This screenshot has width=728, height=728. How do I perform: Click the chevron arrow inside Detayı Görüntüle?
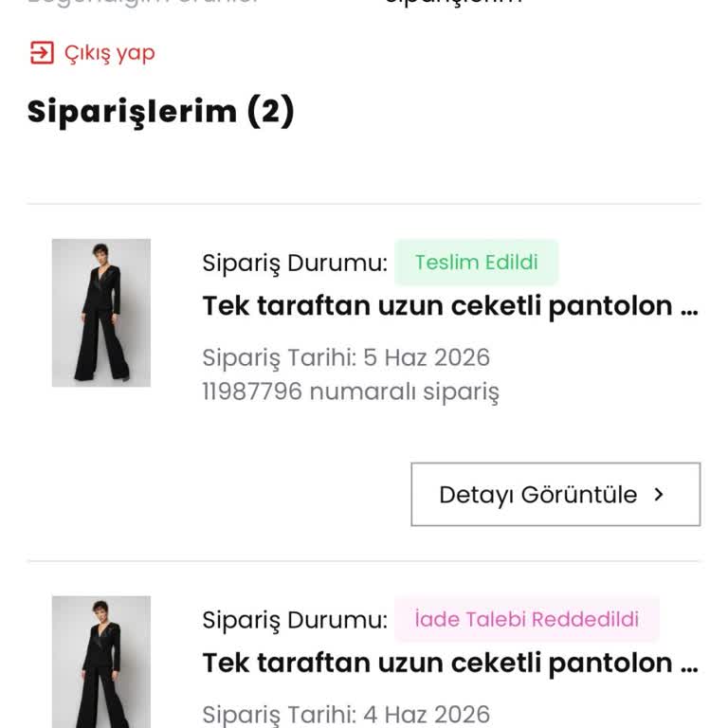(659, 495)
